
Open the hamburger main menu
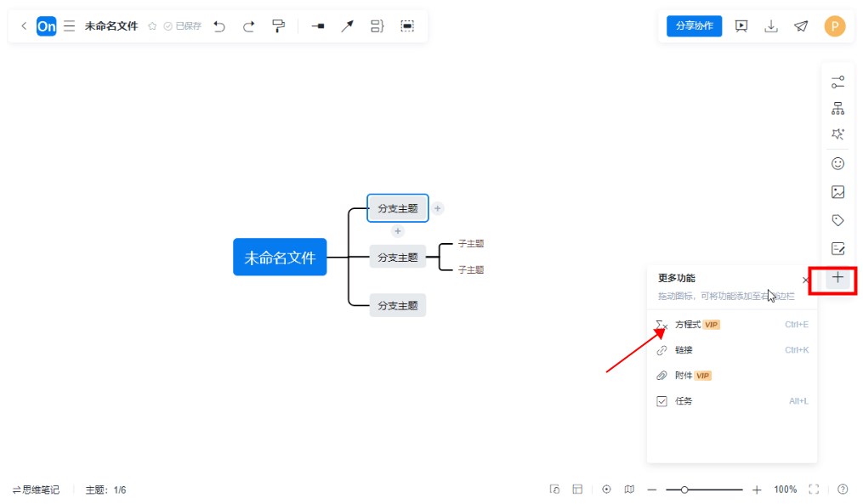tap(70, 26)
